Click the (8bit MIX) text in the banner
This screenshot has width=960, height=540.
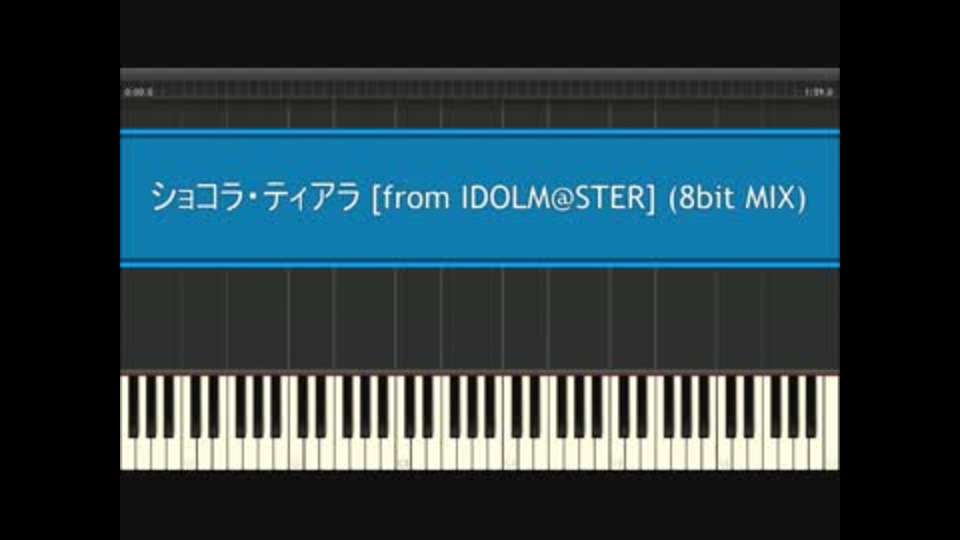pos(737,198)
